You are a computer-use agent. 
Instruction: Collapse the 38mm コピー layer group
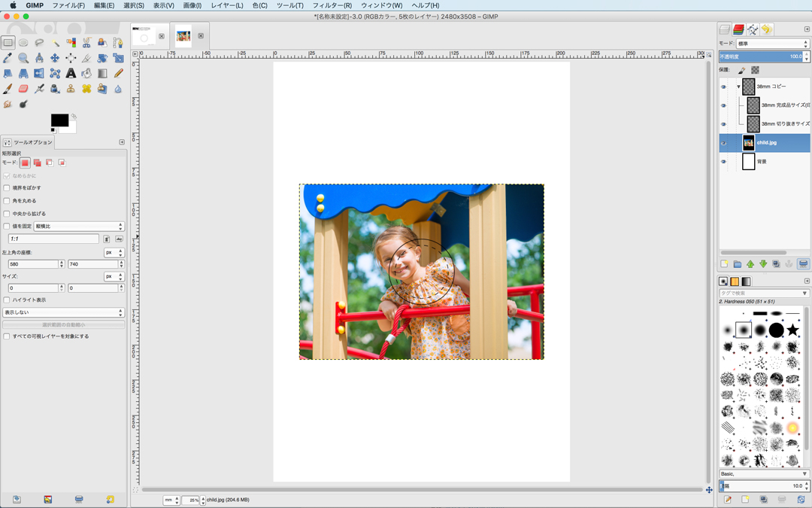click(x=738, y=87)
